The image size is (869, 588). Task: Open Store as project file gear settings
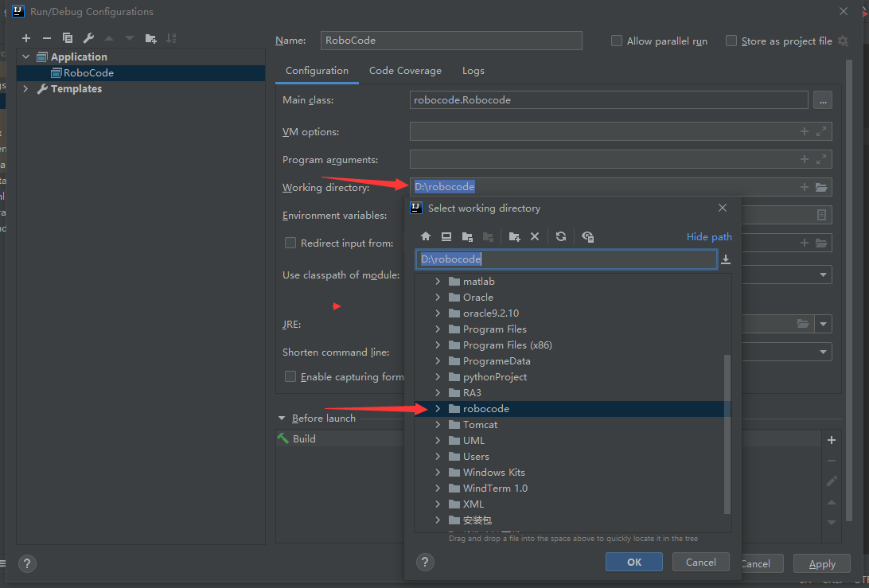click(x=843, y=41)
